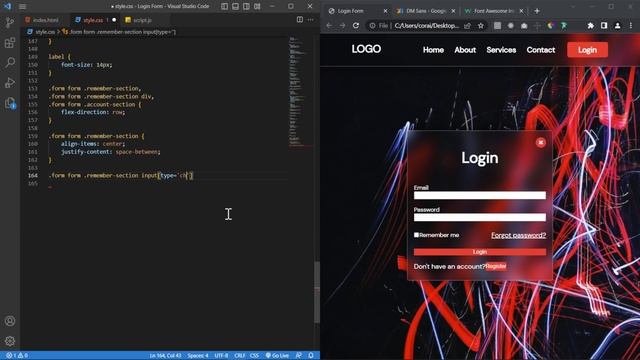Click the VS Code editor vertical scrollbar
The width and height of the screenshot is (640, 360).
(317, 292)
